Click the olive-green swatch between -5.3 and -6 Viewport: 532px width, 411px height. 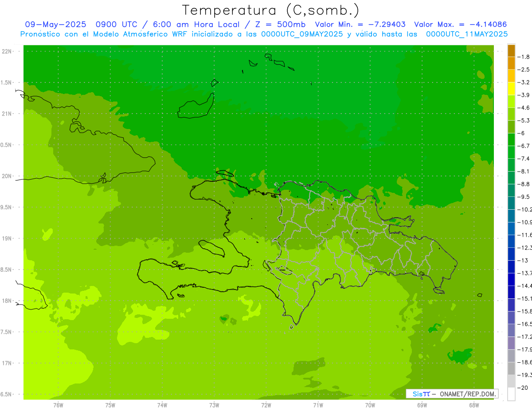pos(511,127)
